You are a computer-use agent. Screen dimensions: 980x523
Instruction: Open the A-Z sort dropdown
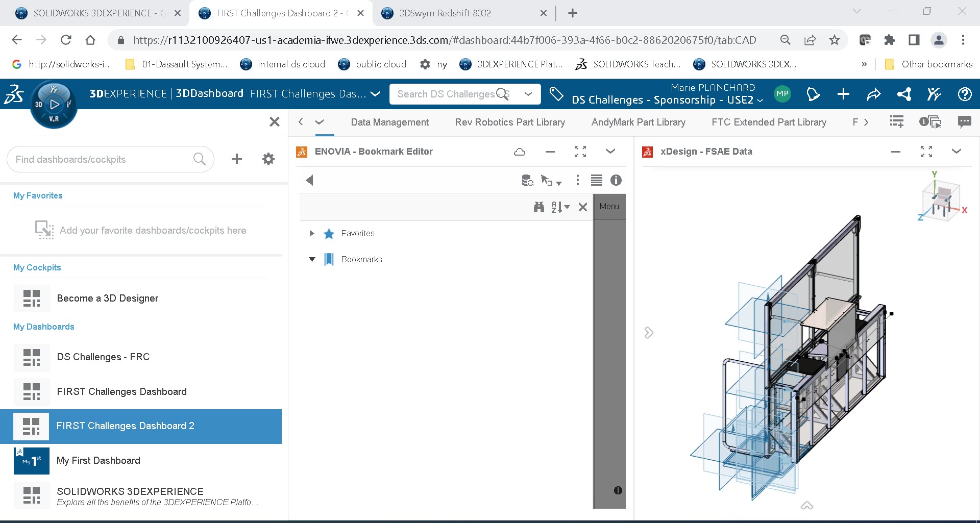(x=560, y=207)
